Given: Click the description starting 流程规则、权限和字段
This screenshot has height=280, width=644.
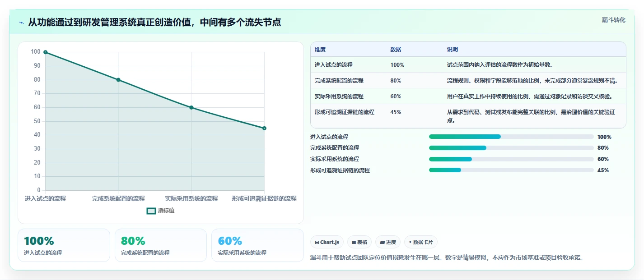Looking at the screenshot, I should (x=532, y=81).
